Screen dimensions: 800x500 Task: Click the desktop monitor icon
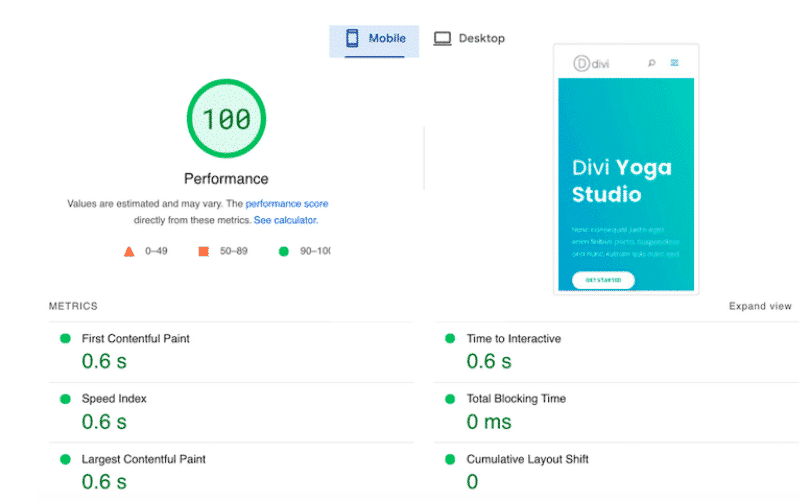click(442, 39)
